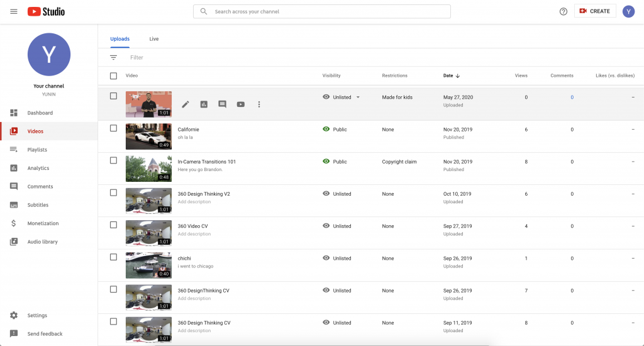The width and height of the screenshot is (644, 346).
Task: Open three-dot options menu on first video
Action: [259, 104]
